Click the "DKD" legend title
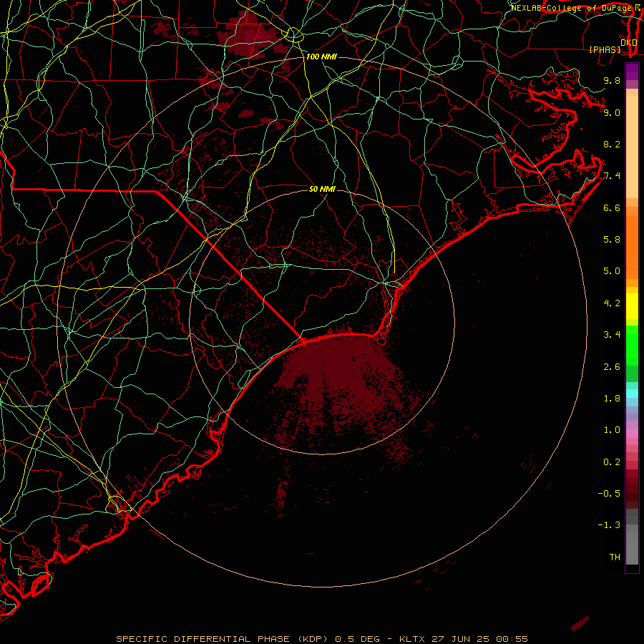This screenshot has width=644, height=644. tap(629, 43)
